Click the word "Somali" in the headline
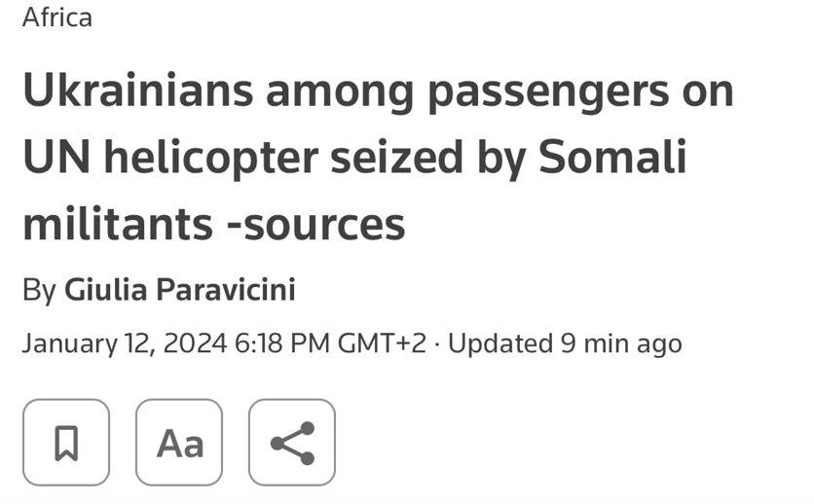 [612, 158]
